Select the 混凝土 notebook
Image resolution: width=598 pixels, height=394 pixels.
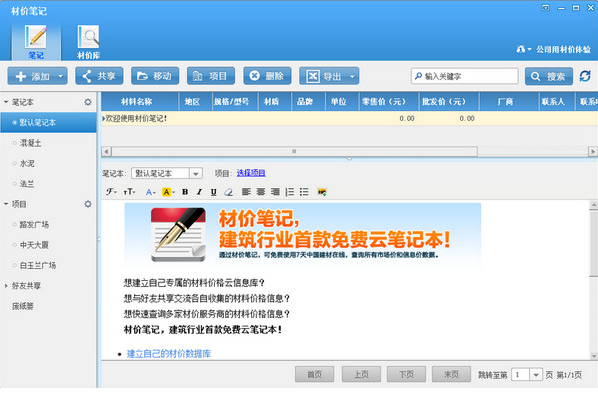coord(31,143)
